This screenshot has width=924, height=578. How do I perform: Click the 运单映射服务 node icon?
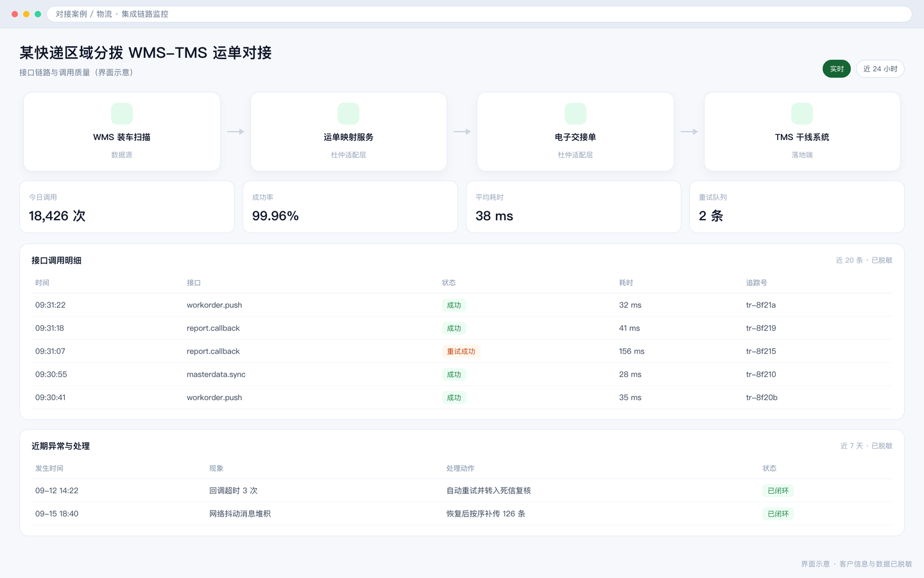point(348,114)
